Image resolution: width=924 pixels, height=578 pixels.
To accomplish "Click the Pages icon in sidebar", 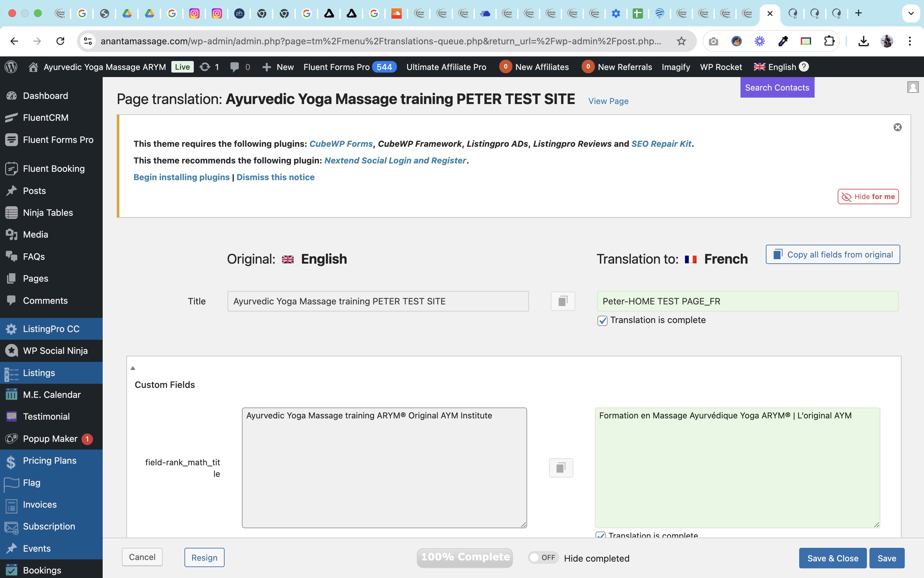I will pos(12,278).
